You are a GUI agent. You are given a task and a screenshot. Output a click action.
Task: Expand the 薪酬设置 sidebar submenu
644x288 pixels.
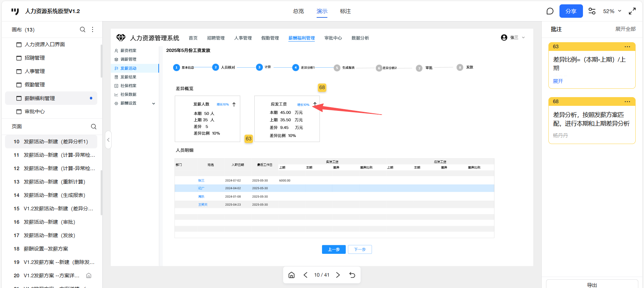[x=154, y=103]
